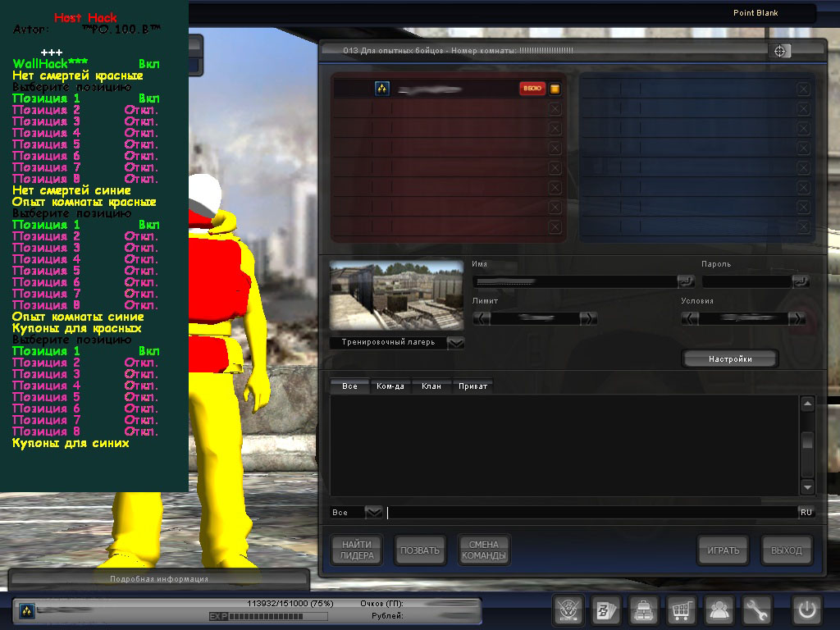Screen dimensions: 840x630
Task: Click the crosshair icon in room title bar
Action: point(779,51)
